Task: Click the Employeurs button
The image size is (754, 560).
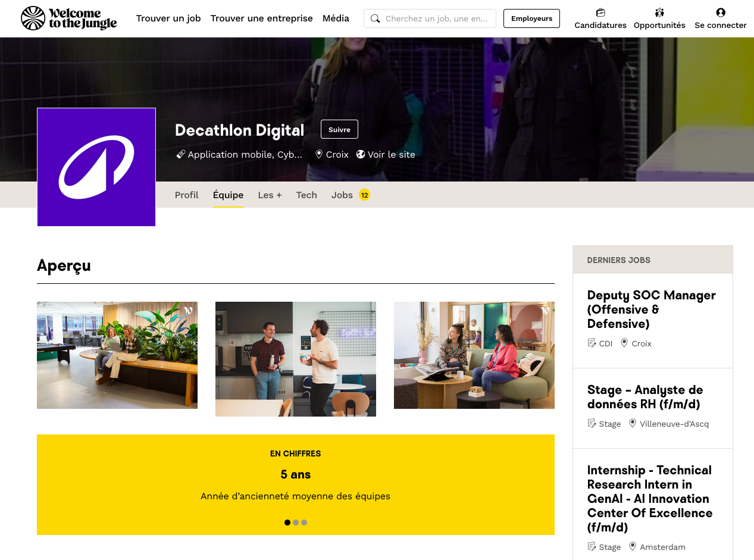Action: tap(531, 18)
